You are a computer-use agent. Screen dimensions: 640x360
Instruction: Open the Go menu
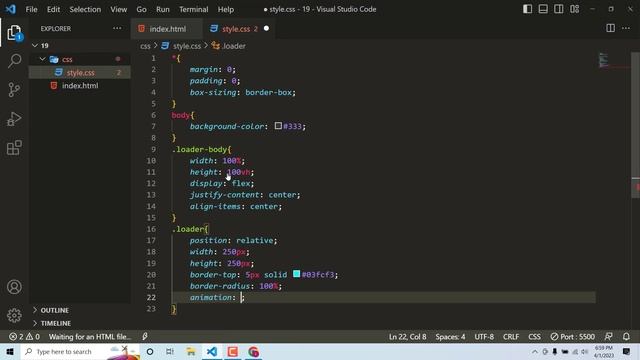(141, 9)
